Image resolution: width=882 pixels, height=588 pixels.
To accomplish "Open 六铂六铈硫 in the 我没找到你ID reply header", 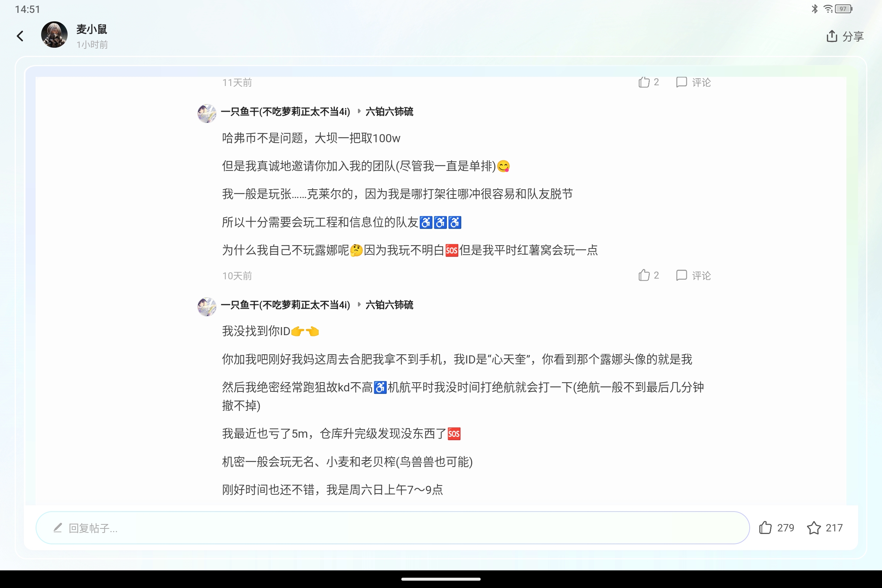I will (389, 305).
